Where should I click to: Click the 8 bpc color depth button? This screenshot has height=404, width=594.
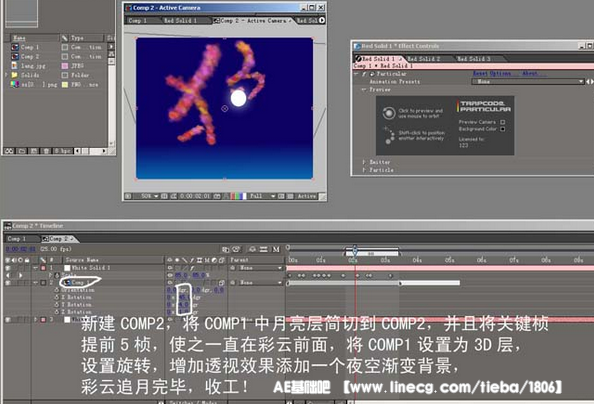[63, 151]
